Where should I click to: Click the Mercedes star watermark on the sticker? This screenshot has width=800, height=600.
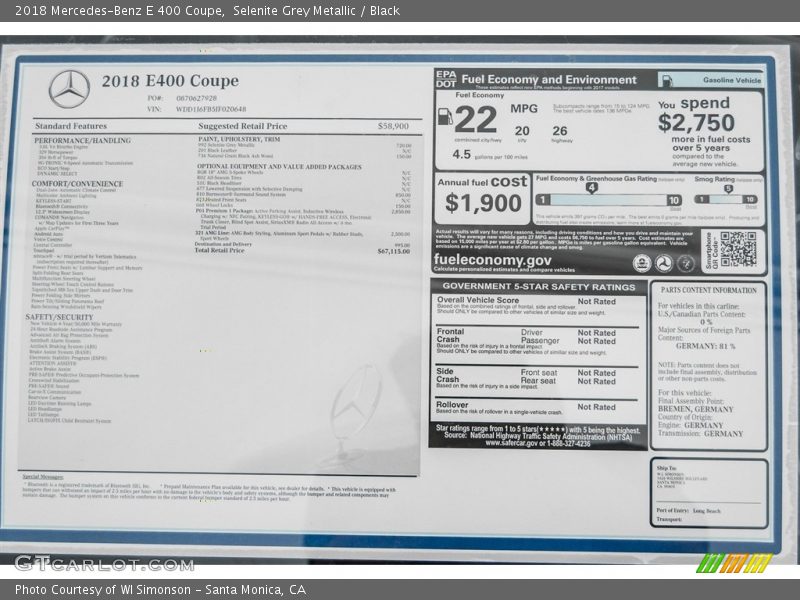pyautogui.click(x=354, y=410)
